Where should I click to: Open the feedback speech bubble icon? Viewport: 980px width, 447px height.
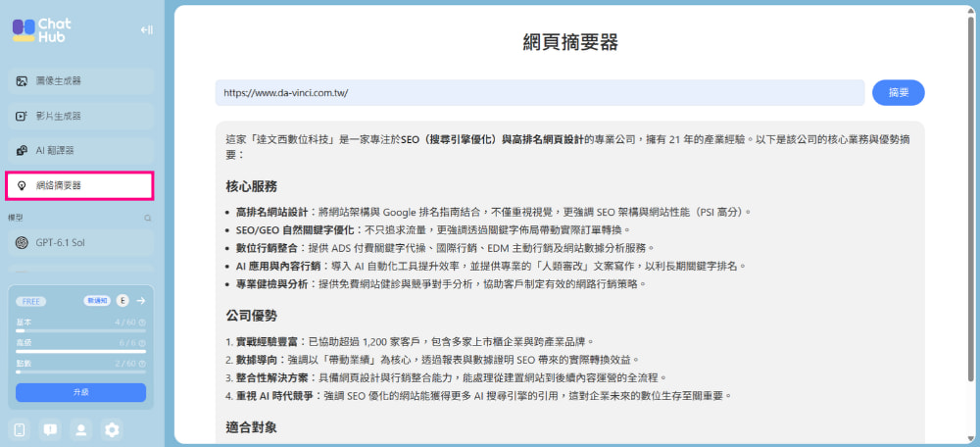(x=50, y=430)
